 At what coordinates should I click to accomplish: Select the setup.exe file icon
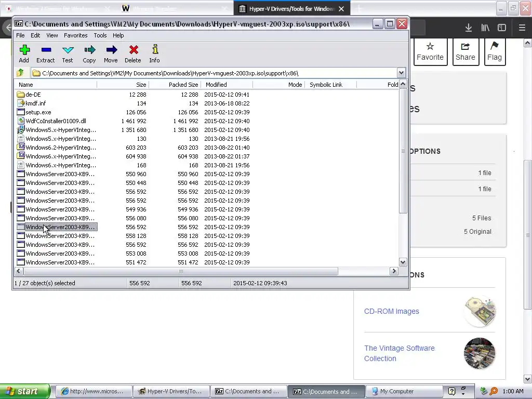pyautogui.click(x=21, y=112)
